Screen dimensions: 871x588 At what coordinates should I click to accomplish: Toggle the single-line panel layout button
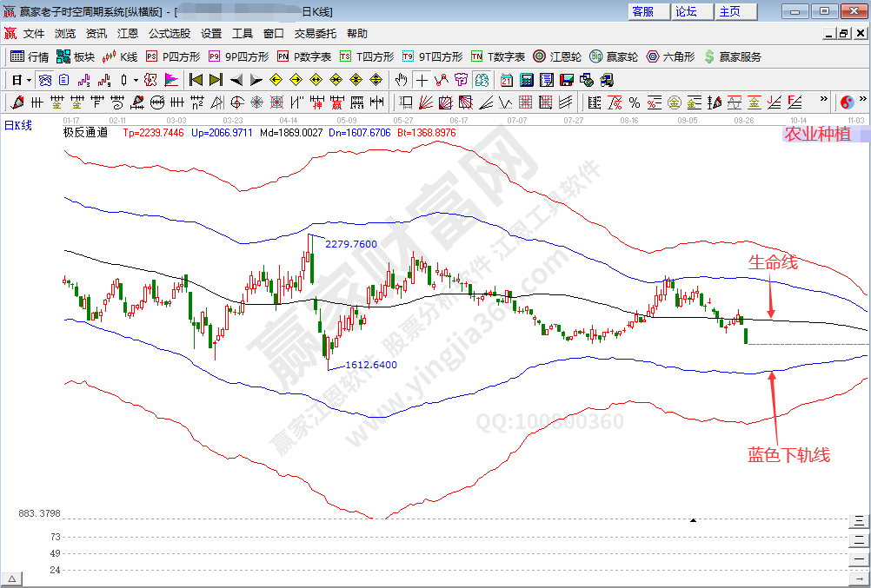(858, 559)
